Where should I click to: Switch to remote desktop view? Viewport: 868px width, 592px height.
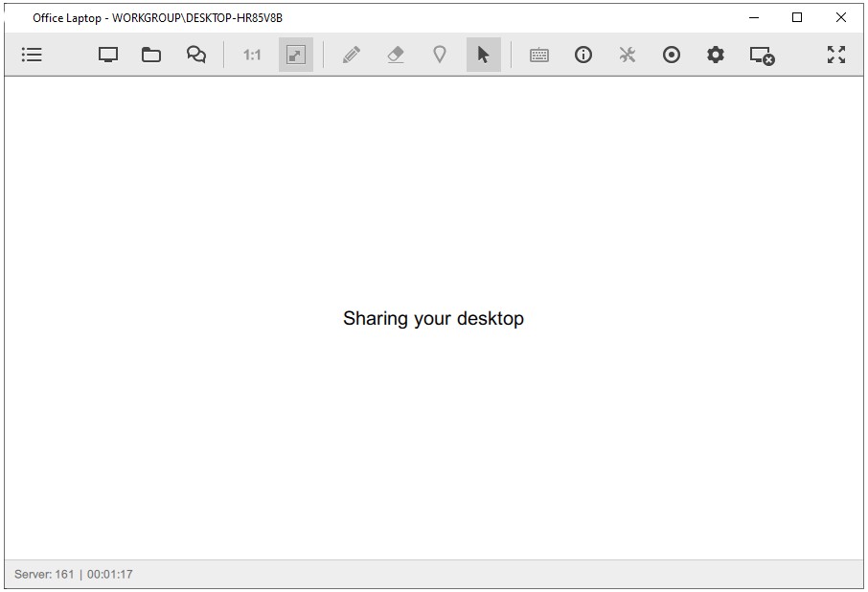point(106,55)
